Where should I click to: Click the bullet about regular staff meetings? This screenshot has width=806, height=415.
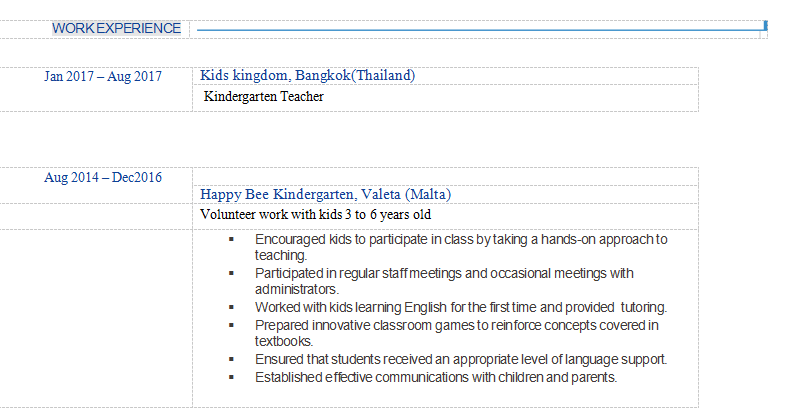(x=444, y=273)
